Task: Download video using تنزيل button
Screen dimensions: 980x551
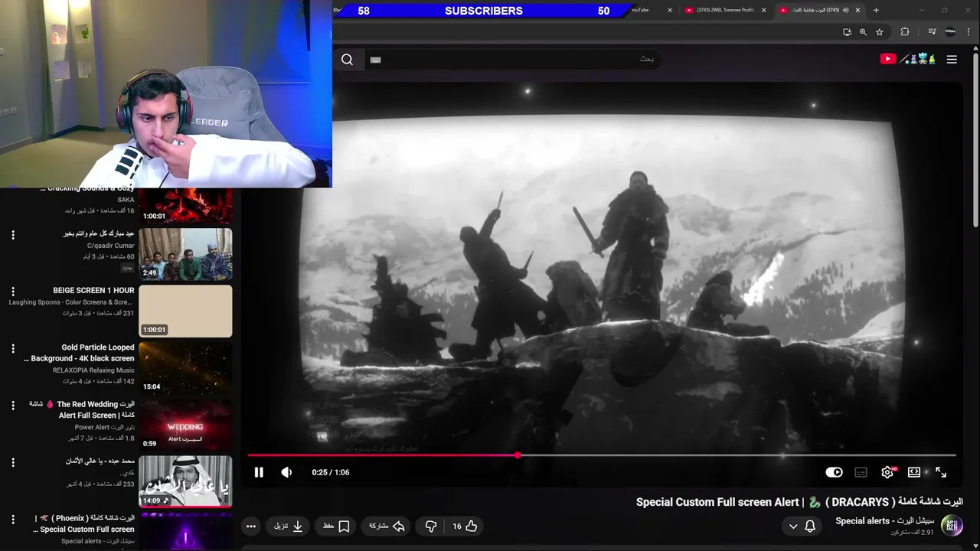Action: click(289, 526)
